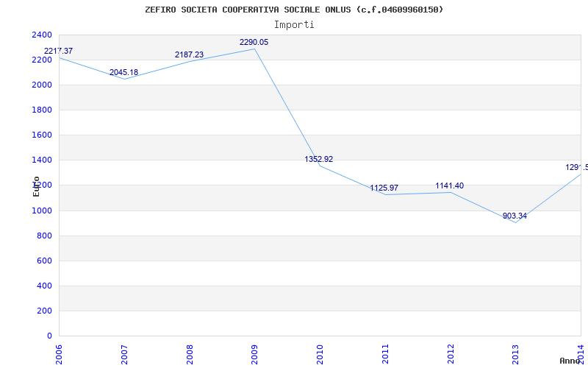Viewport: 588px width, 368px height.
Task: Click the 2000 y-axis tick label
Action: click(42, 85)
